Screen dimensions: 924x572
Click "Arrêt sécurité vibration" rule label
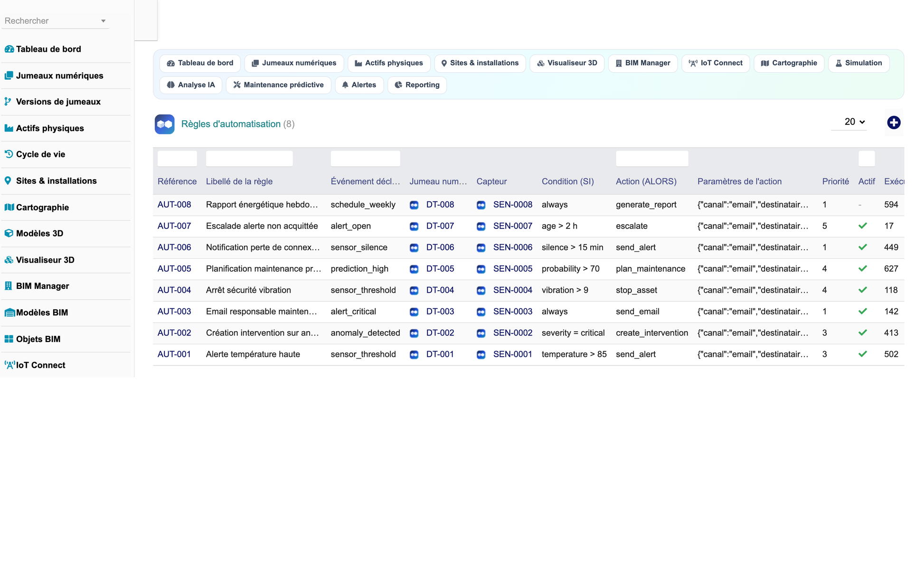248,290
